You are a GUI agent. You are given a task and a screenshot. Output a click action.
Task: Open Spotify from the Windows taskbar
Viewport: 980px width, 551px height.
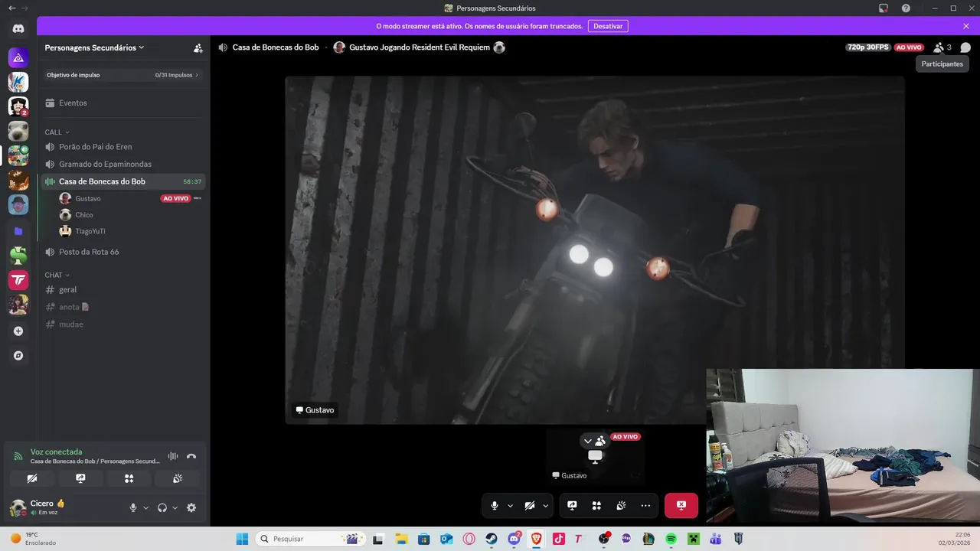671,539
